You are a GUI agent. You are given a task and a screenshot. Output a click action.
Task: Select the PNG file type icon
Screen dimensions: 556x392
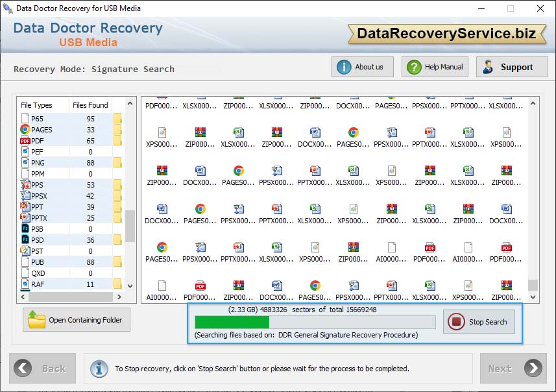pos(25,162)
